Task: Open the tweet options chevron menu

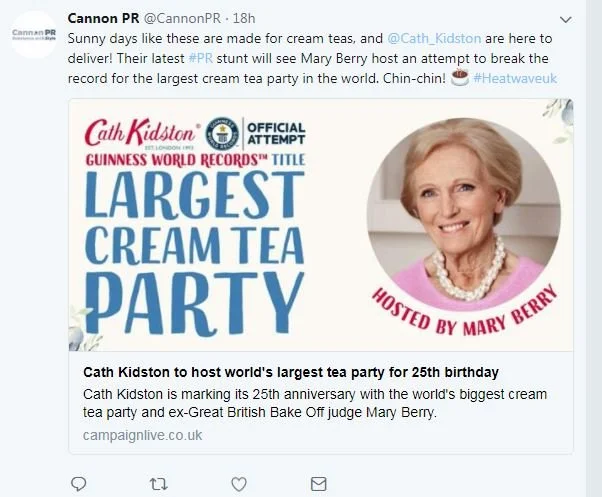Action: [x=566, y=19]
